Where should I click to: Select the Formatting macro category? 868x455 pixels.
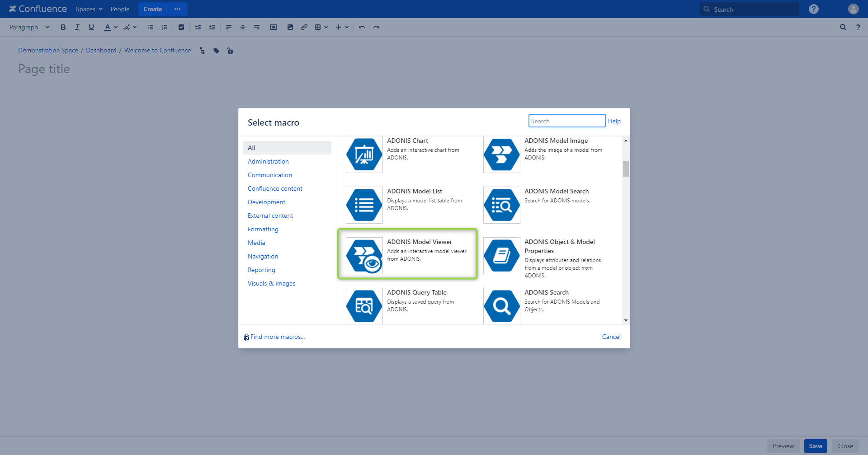(263, 229)
